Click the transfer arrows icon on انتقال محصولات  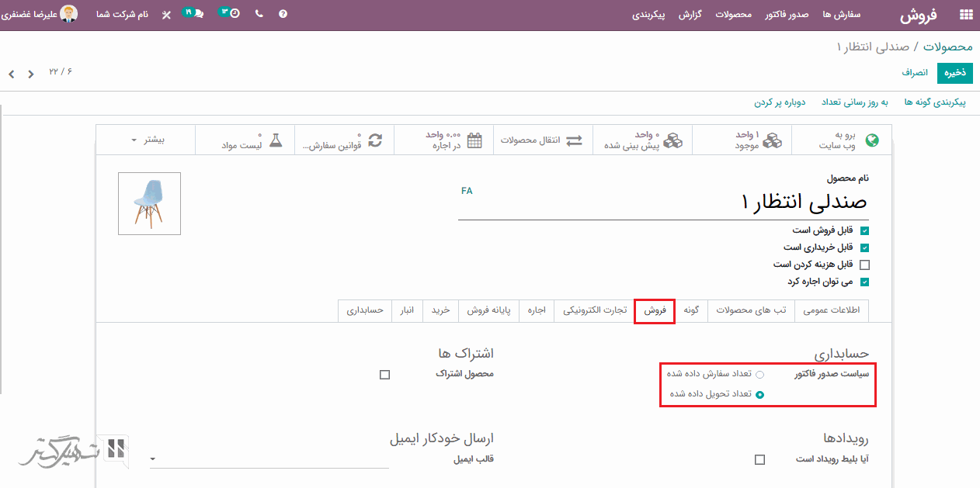pyautogui.click(x=574, y=140)
